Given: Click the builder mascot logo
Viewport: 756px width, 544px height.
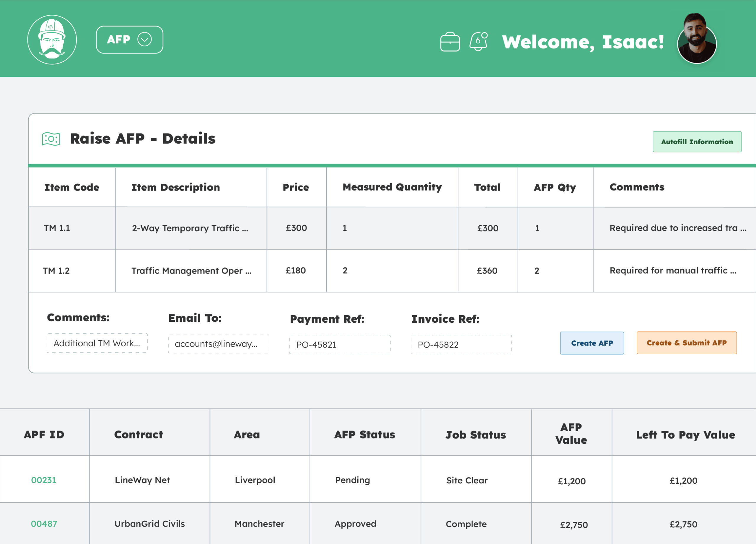Looking at the screenshot, I should click(x=52, y=39).
